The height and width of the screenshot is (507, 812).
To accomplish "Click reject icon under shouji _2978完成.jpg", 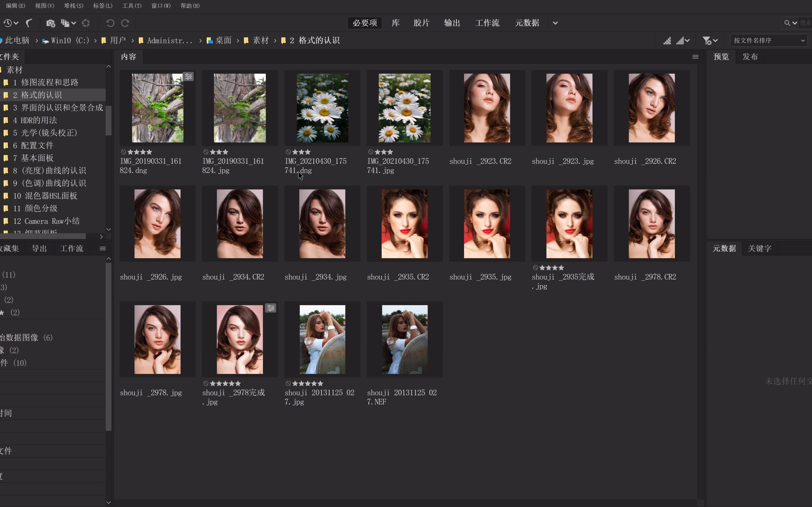I will tap(206, 383).
